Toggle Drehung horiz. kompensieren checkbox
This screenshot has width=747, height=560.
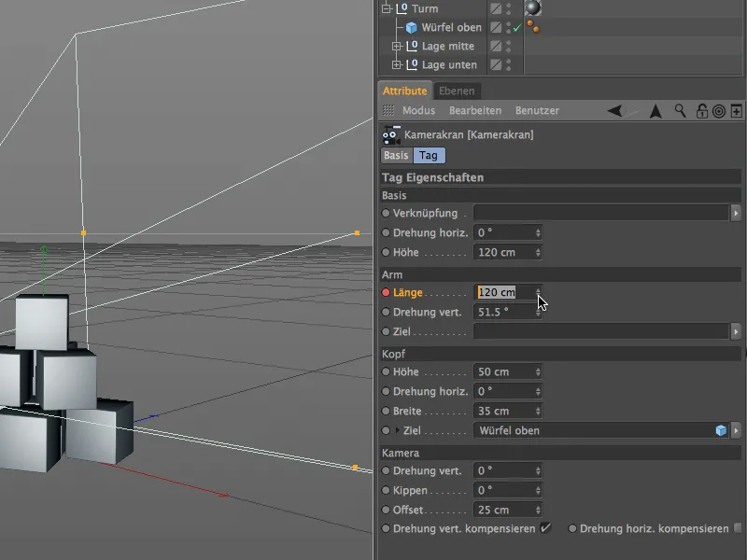click(739, 528)
